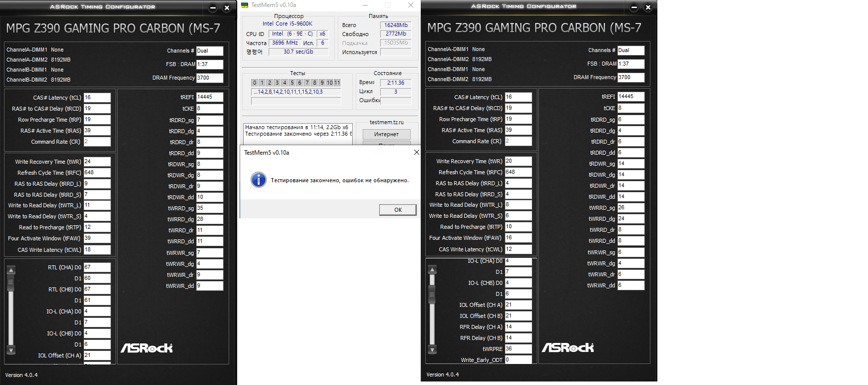Select the Write_Early_ODT field
The image size is (868, 385).
pos(518,360)
